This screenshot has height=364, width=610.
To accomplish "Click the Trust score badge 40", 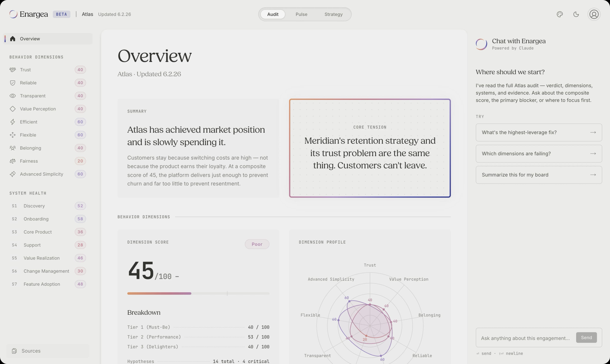I will click(x=80, y=70).
